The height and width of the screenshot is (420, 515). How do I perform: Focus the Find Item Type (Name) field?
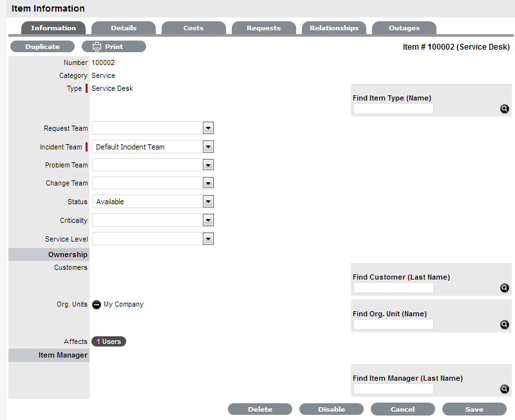pos(393,109)
